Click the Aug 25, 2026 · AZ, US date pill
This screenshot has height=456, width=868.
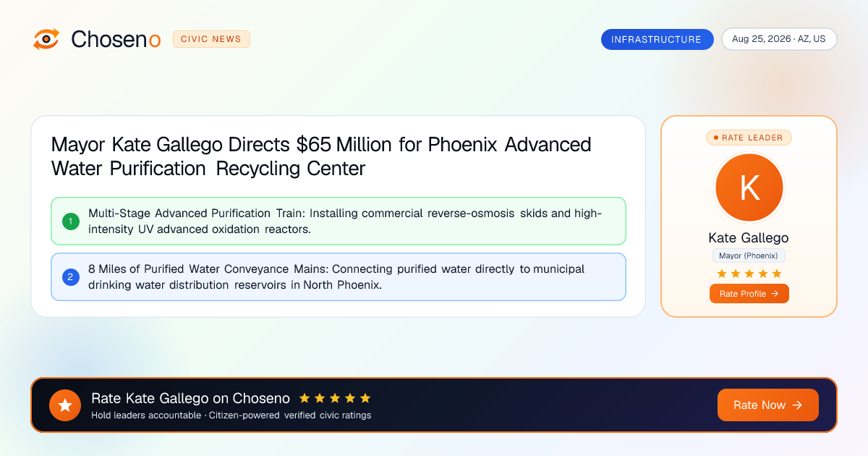tap(779, 39)
